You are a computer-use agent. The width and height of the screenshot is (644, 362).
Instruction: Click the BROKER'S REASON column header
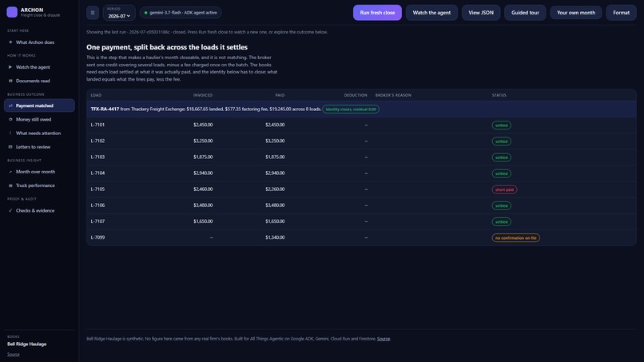[x=393, y=95]
